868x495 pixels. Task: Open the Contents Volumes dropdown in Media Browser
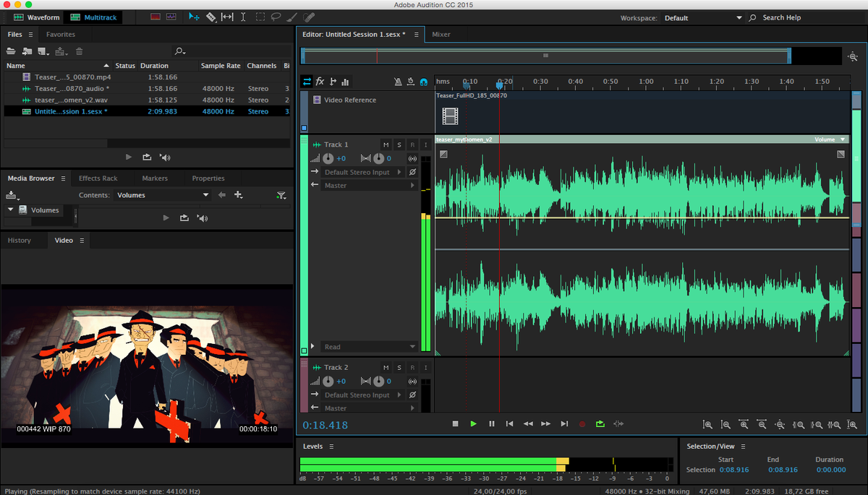[161, 194]
